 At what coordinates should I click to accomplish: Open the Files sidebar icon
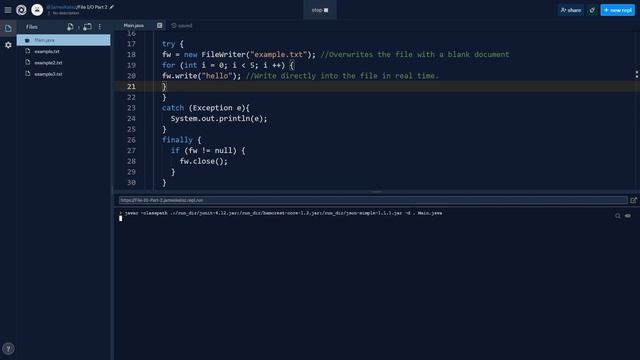(x=8, y=28)
